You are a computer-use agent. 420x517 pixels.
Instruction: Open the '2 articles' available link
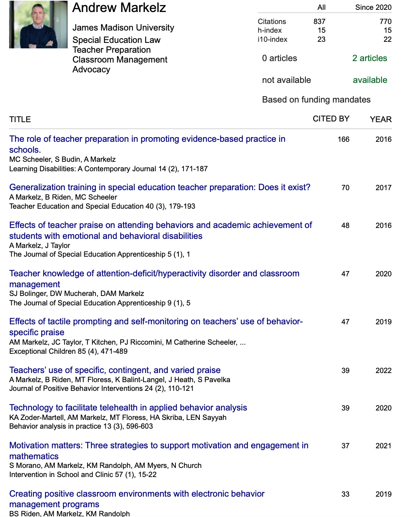coord(369,59)
